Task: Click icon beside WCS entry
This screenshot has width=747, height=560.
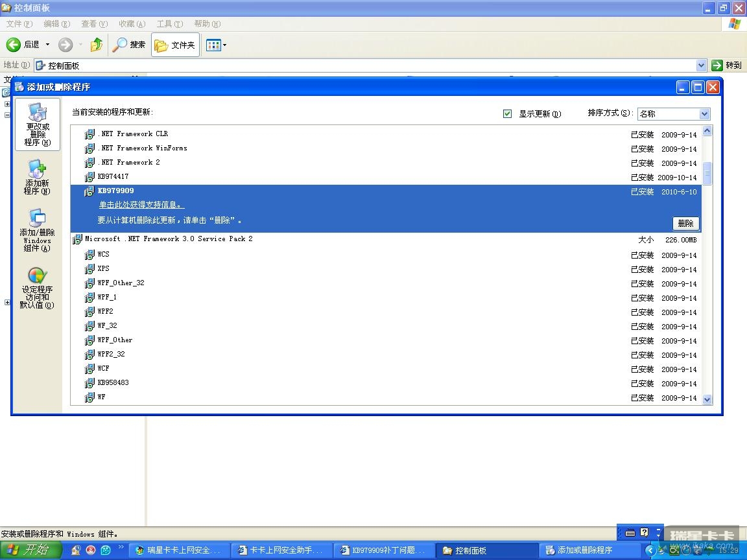Action: pos(89,255)
